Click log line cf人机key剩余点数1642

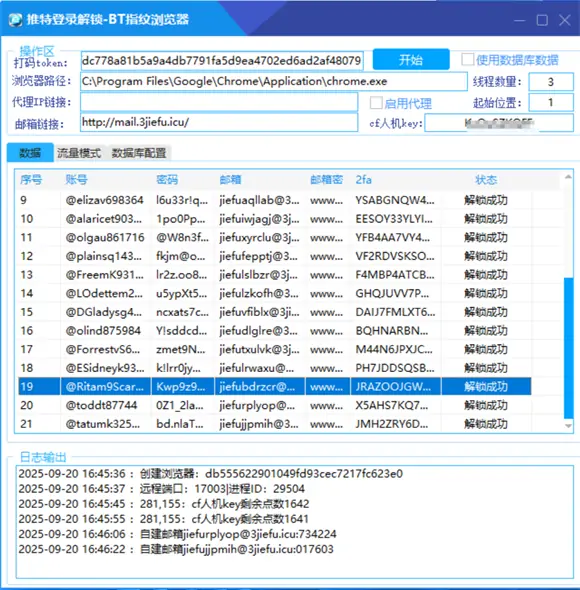point(164,504)
